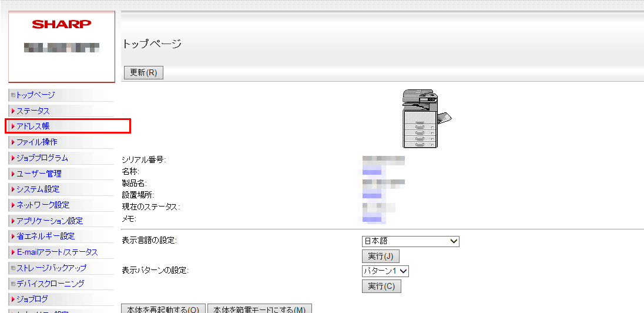Open デバイスクローニング page

pos(50,283)
